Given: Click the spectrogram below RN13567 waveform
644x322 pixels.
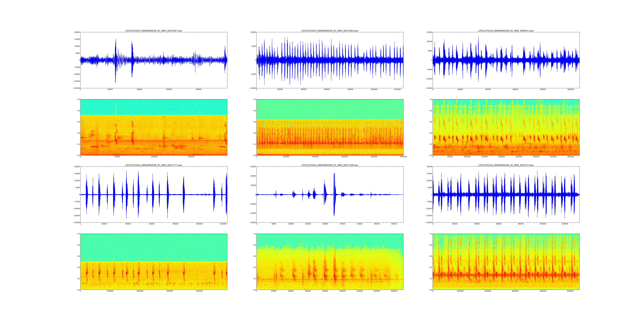Looking at the screenshot, I should click(153, 127).
